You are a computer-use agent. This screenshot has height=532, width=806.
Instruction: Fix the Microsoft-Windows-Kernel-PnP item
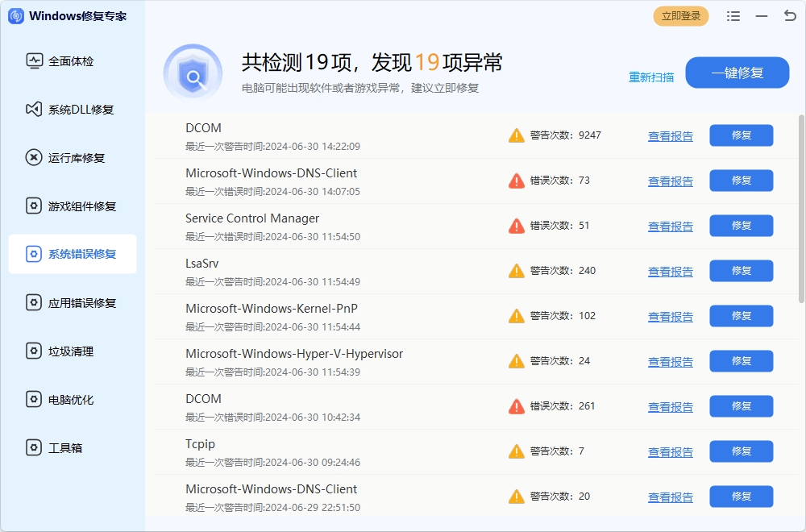[x=741, y=316]
